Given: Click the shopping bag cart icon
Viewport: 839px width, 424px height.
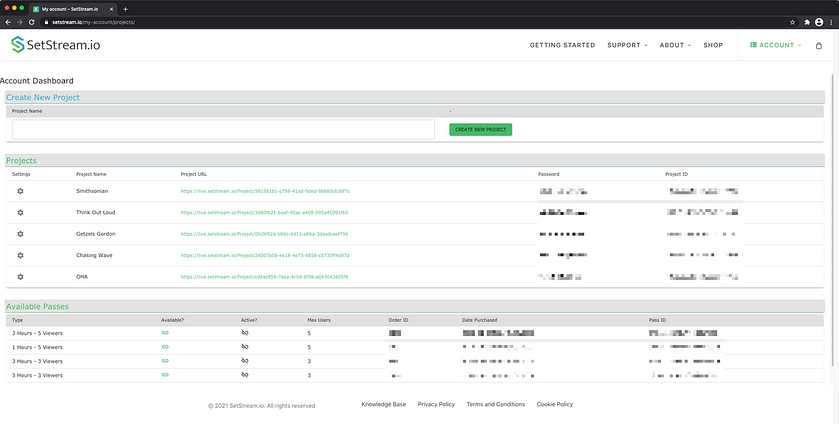Looking at the screenshot, I should pos(818,46).
